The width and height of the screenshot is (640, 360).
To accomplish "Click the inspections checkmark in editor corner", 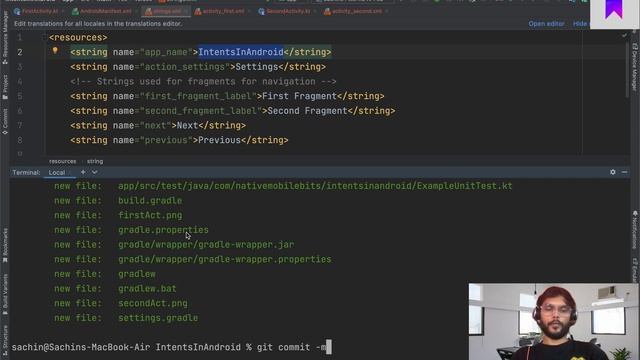I will click(624, 36).
